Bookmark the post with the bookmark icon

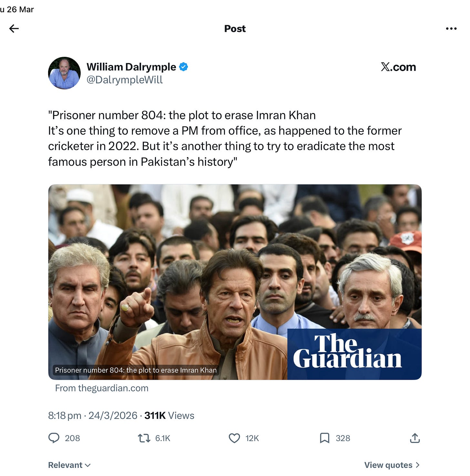324,438
